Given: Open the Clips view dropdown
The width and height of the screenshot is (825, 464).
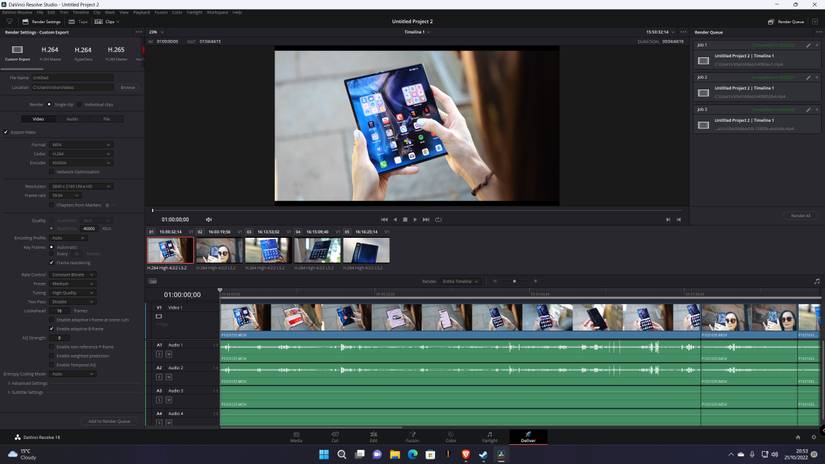Looking at the screenshot, I should (x=107, y=22).
